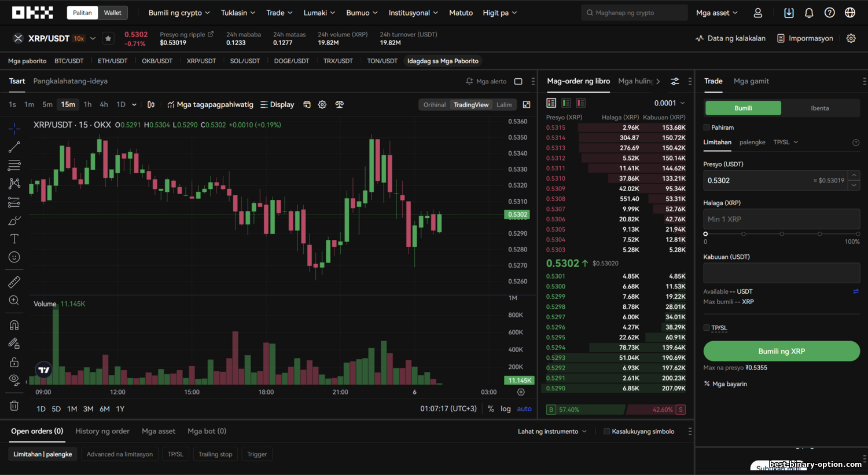Open the emoji sticker drawing tool
Image resolution: width=868 pixels, height=475 pixels.
(x=14, y=257)
